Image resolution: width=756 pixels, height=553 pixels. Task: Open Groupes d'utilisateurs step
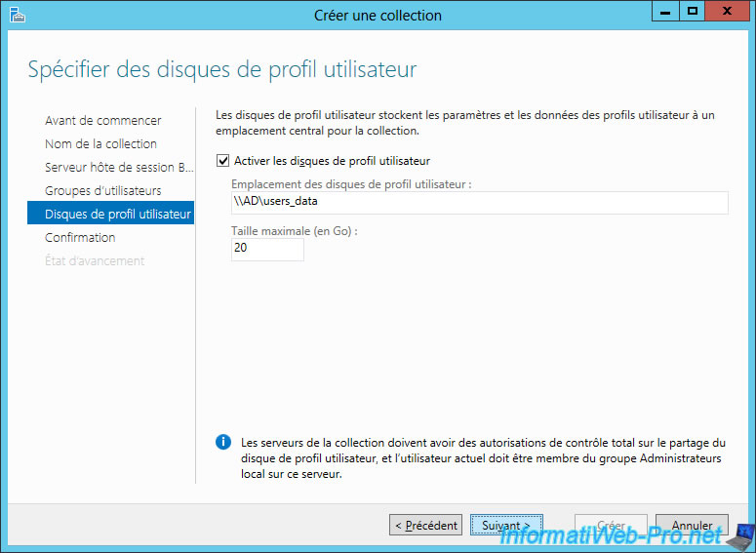(102, 190)
